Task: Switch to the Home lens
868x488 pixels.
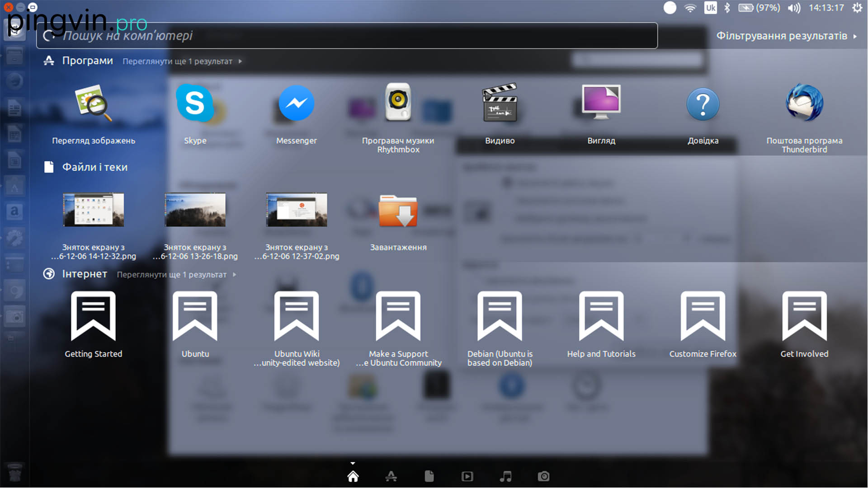Action: 353,476
